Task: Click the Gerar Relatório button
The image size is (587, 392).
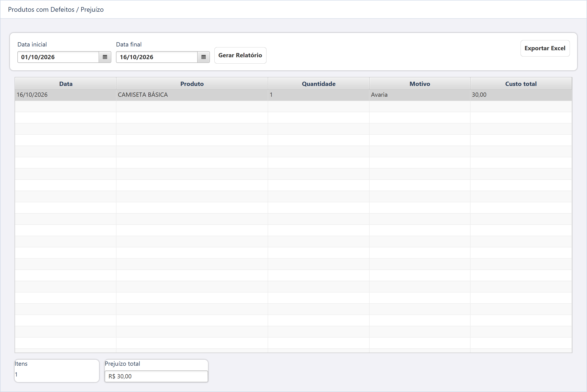Action: click(240, 55)
